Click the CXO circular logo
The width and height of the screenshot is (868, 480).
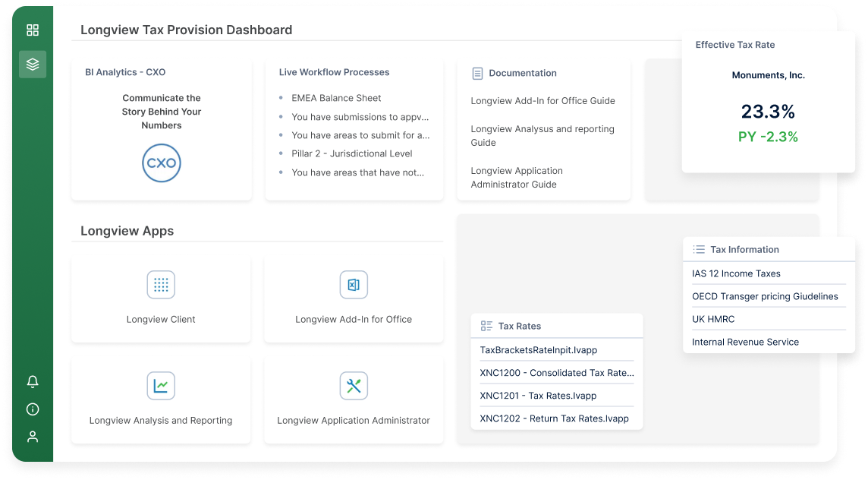(161, 163)
